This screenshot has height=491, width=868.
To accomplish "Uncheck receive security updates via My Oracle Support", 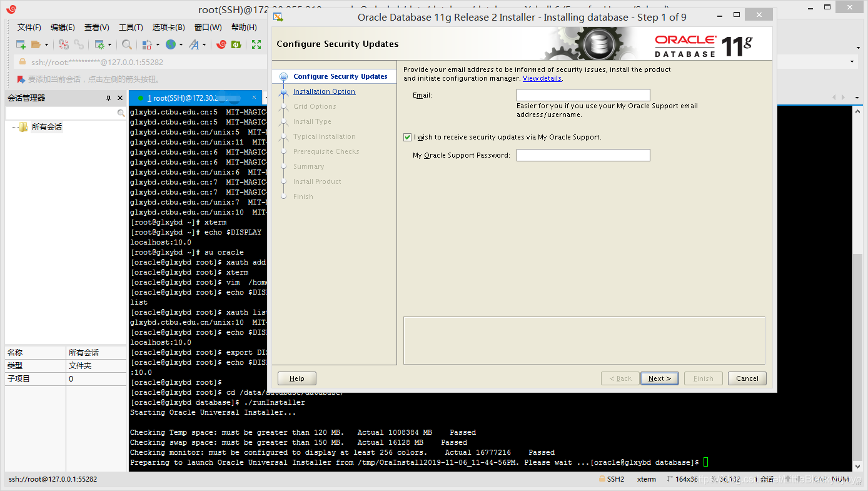I will pyautogui.click(x=408, y=137).
